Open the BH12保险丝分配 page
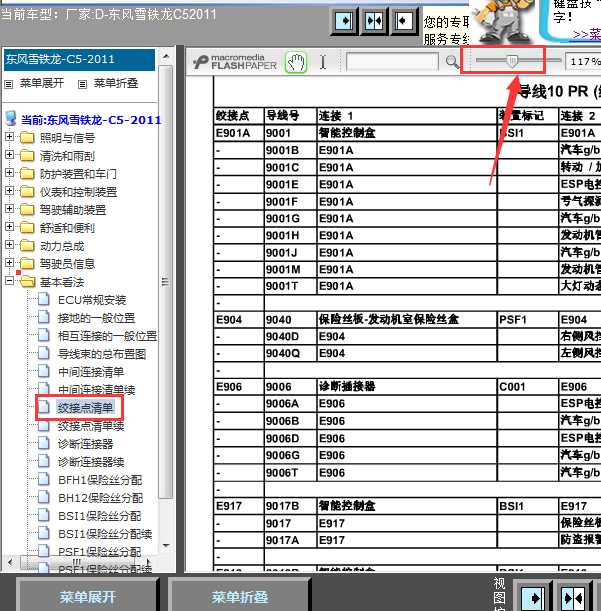The width and height of the screenshot is (601, 611). (101, 498)
